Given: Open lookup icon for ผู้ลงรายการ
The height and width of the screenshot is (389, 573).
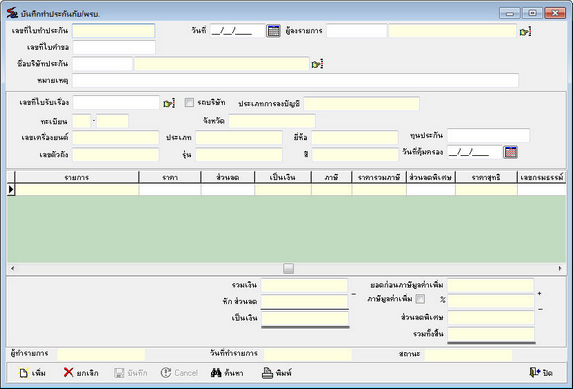Looking at the screenshot, I should click(525, 31).
